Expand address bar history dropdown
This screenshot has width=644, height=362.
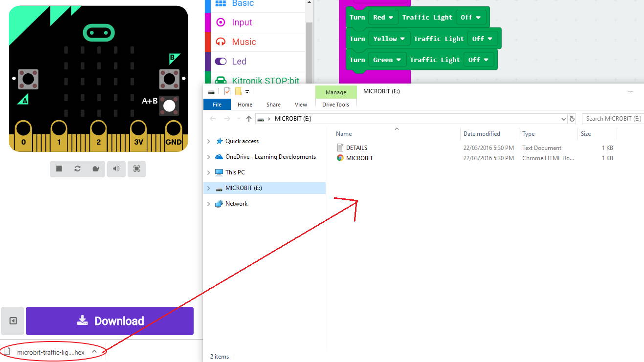pos(564,119)
